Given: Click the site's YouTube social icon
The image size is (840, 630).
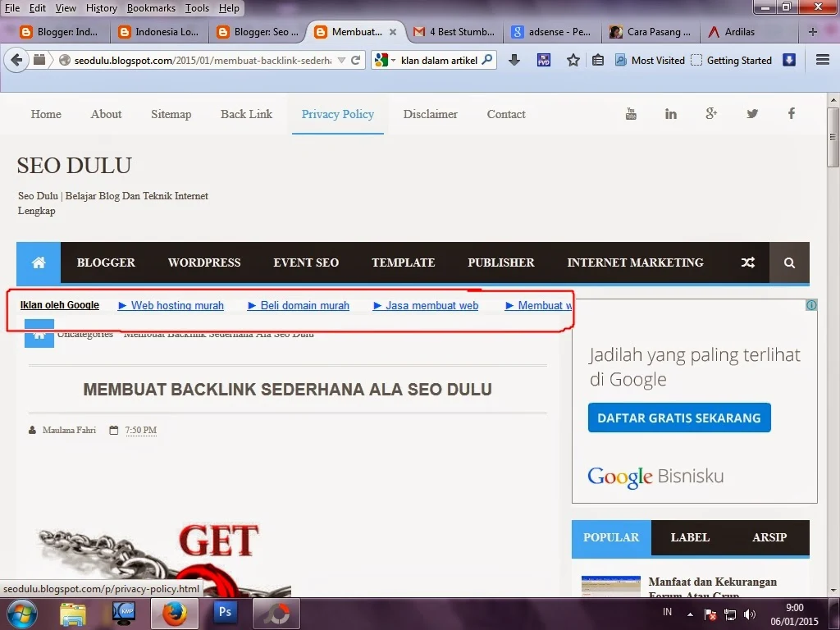Looking at the screenshot, I should coord(631,113).
